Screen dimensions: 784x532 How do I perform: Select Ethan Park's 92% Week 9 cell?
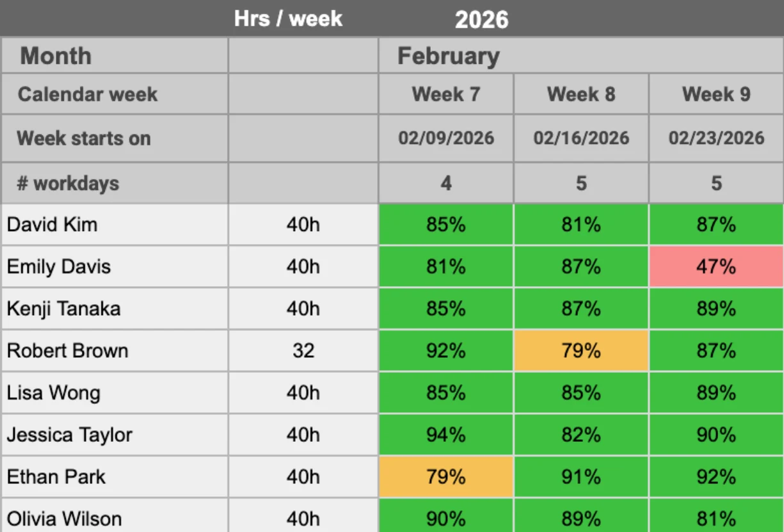[x=716, y=477]
